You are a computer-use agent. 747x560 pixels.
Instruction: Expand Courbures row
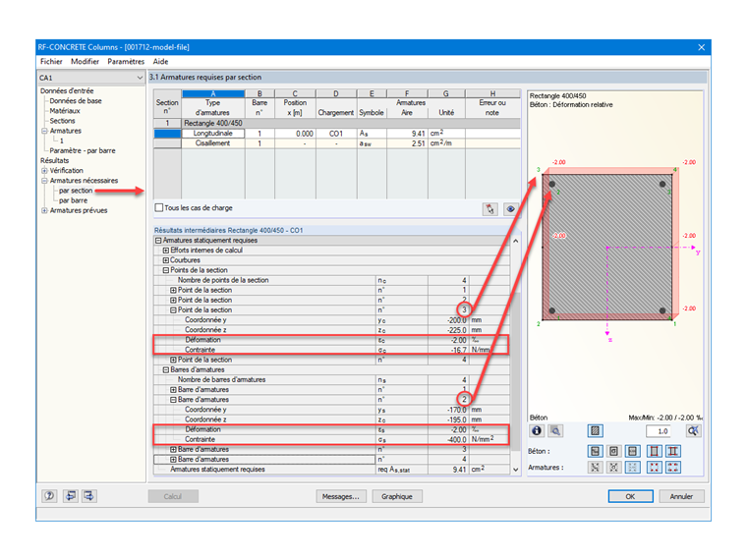pyautogui.click(x=166, y=260)
